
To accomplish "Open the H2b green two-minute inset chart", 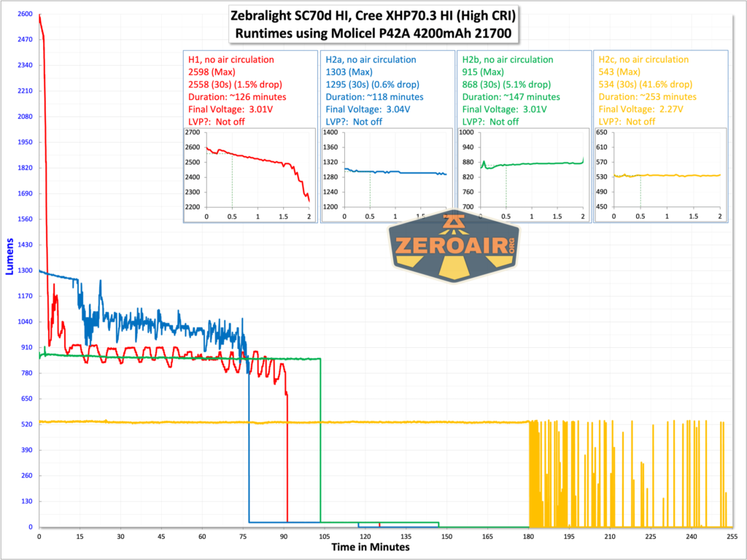I will [x=524, y=175].
